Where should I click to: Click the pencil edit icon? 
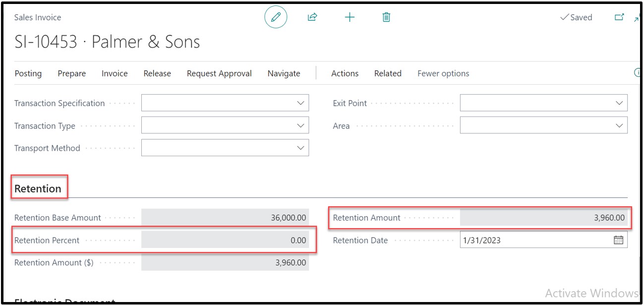tap(276, 17)
